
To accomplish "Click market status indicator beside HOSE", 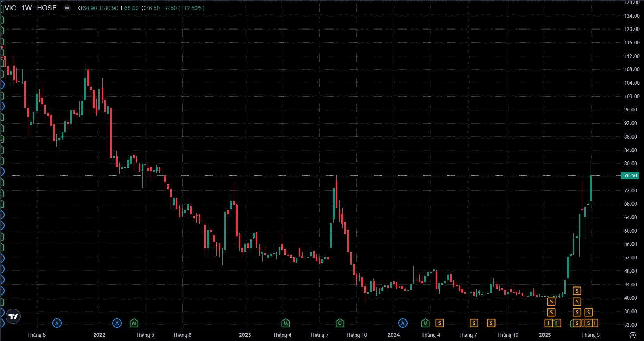I will (67, 8).
